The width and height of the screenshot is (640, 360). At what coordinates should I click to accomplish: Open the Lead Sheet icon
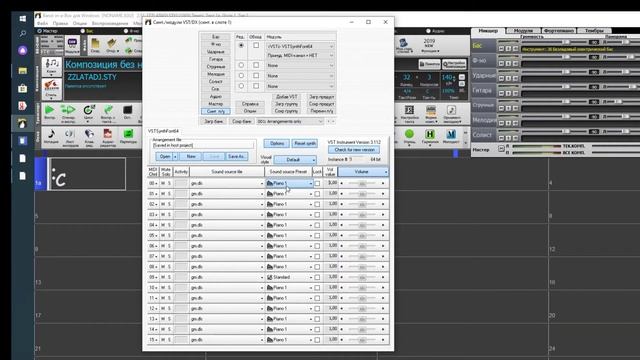click(x=69, y=134)
